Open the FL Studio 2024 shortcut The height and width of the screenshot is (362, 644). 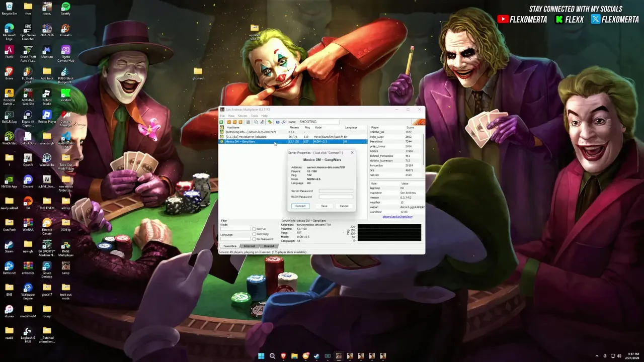coord(28,74)
